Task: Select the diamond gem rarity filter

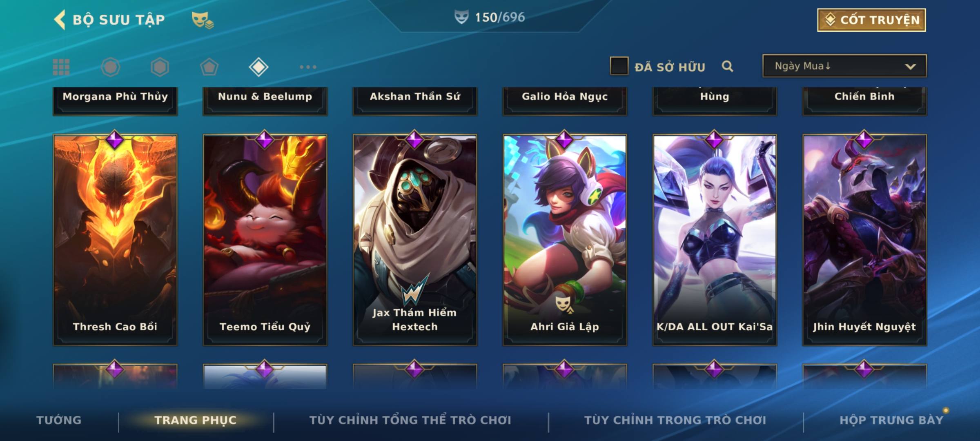Action: [258, 67]
